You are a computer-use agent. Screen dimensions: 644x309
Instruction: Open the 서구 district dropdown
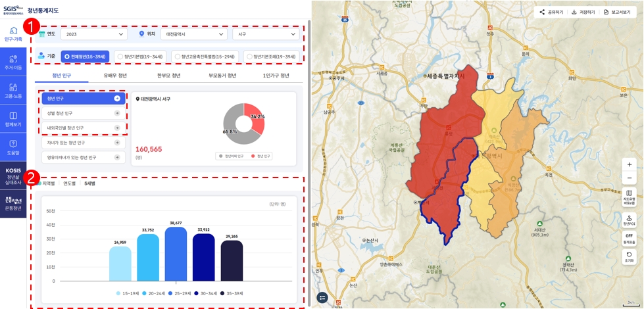click(266, 34)
